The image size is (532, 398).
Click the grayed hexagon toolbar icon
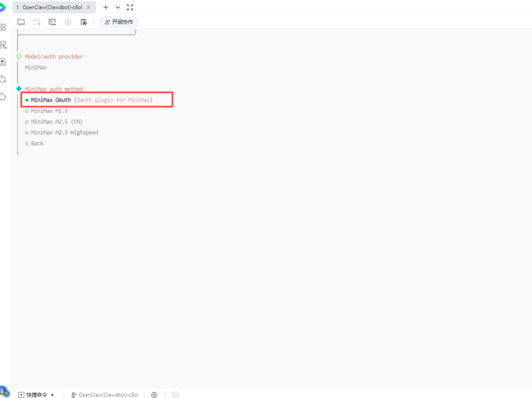68,22
